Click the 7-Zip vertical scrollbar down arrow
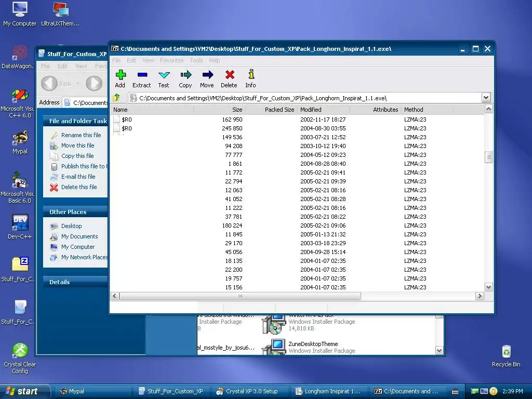 [488, 287]
